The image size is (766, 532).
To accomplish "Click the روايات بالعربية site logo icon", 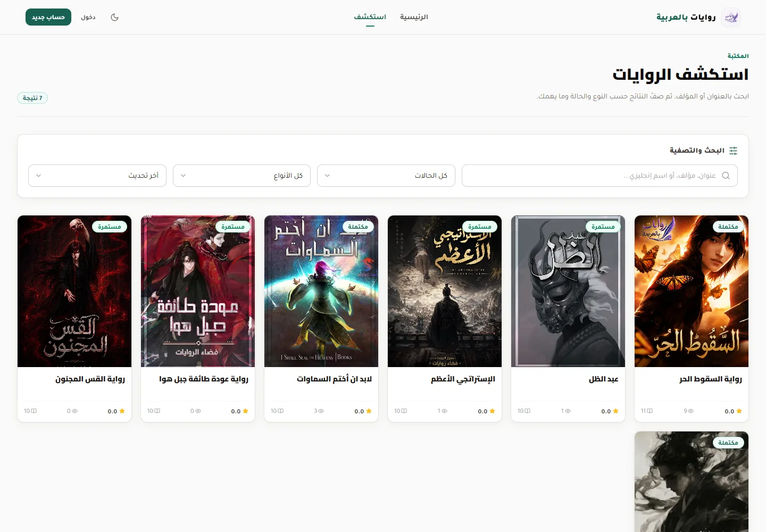I will coord(731,17).
